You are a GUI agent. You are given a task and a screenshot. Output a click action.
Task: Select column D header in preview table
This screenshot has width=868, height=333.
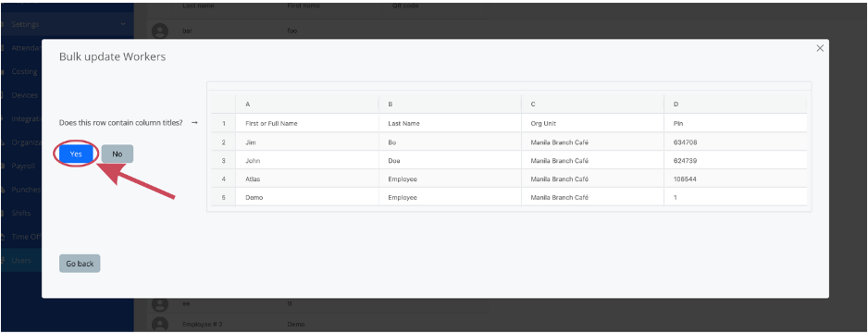point(736,104)
